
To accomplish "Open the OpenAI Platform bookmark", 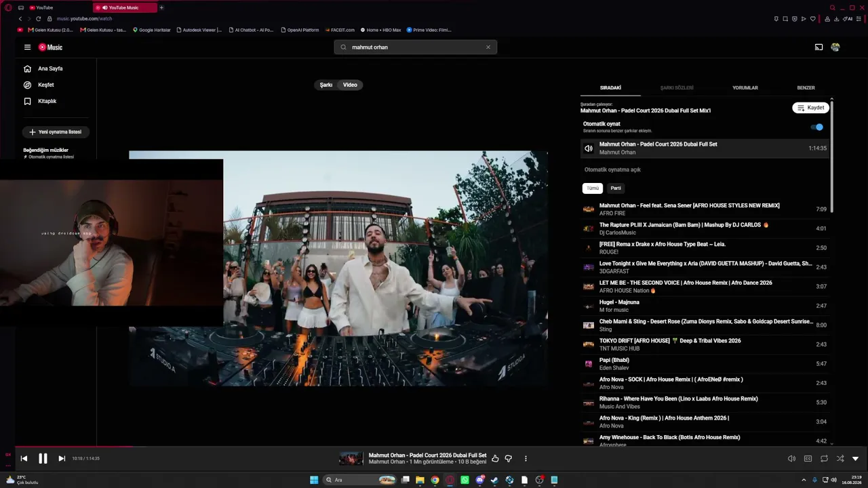I will tap(300, 30).
